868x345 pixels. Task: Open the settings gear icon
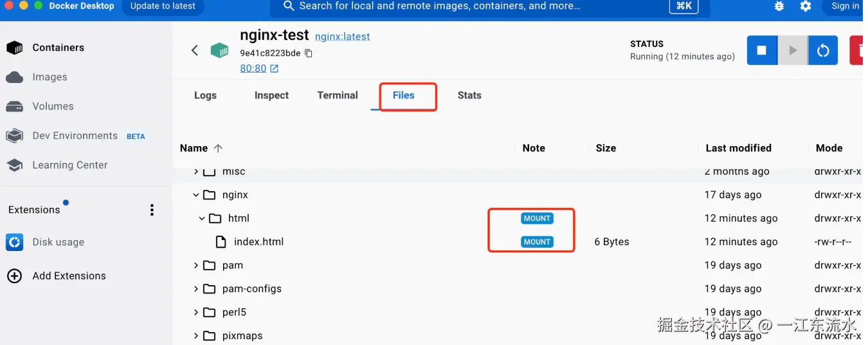pos(805,6)
